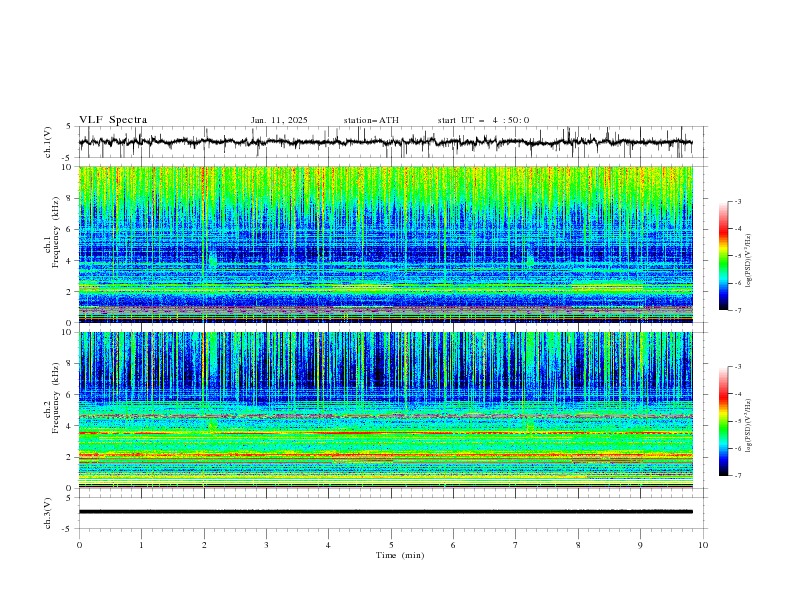
Task: Click time axis tick label '8'
Action: pos(578,545)
